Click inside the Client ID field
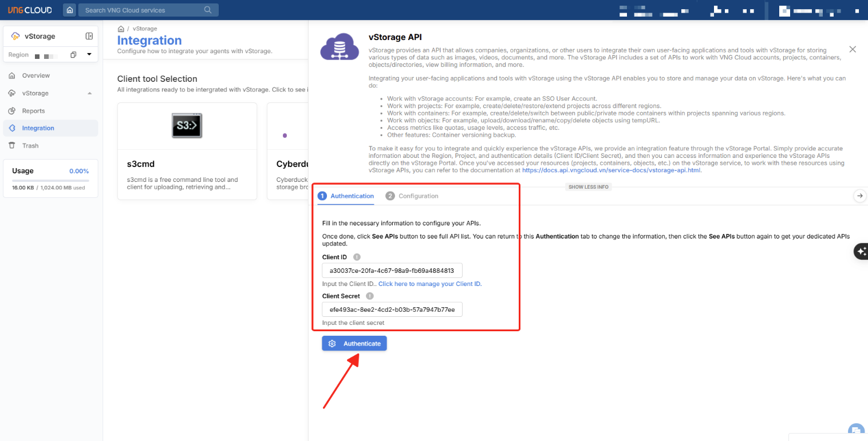Viewport: 868px width, 441px height. (392, 271)
